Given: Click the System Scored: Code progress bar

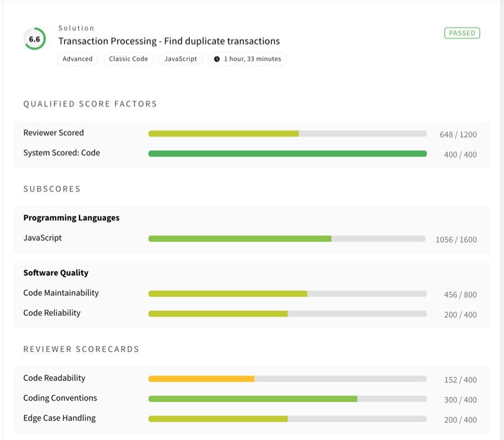Looking at the screenshot, I should pos(287,153).
